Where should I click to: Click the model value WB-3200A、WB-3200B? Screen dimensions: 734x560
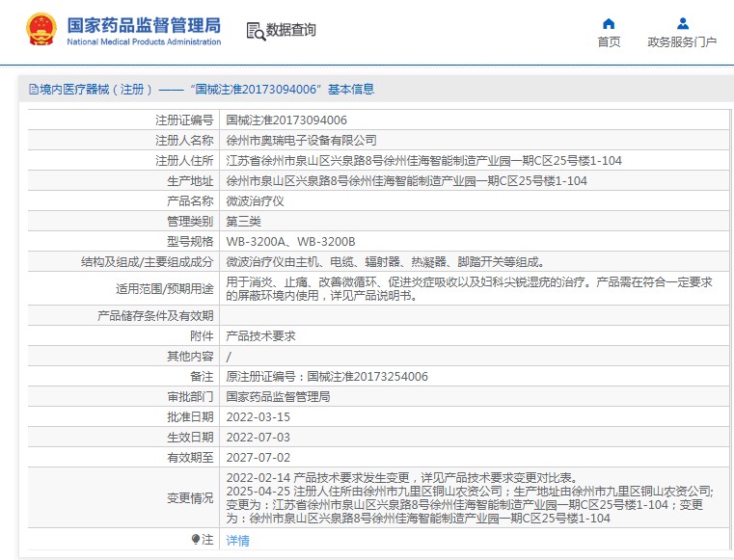click(290, 241)
